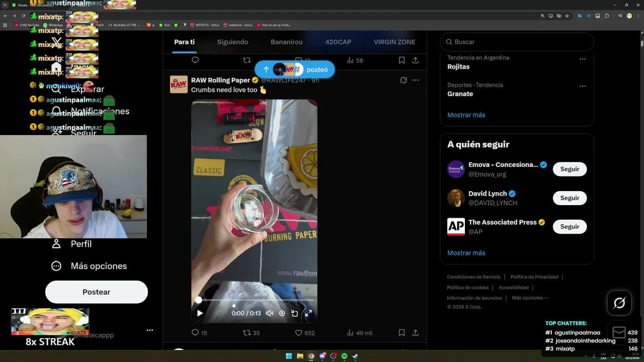644x362 pixels.
Task: Open Spotify from taskbar
Action: point(344,356)
